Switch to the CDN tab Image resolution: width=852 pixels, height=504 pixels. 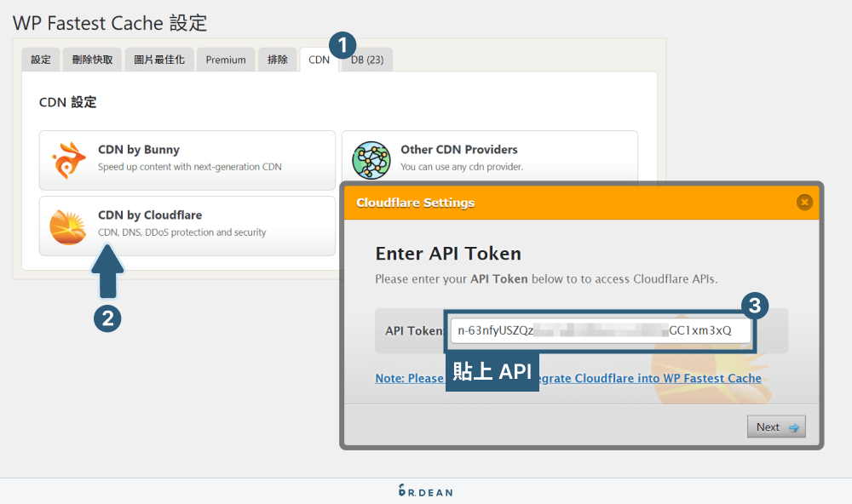319,59
